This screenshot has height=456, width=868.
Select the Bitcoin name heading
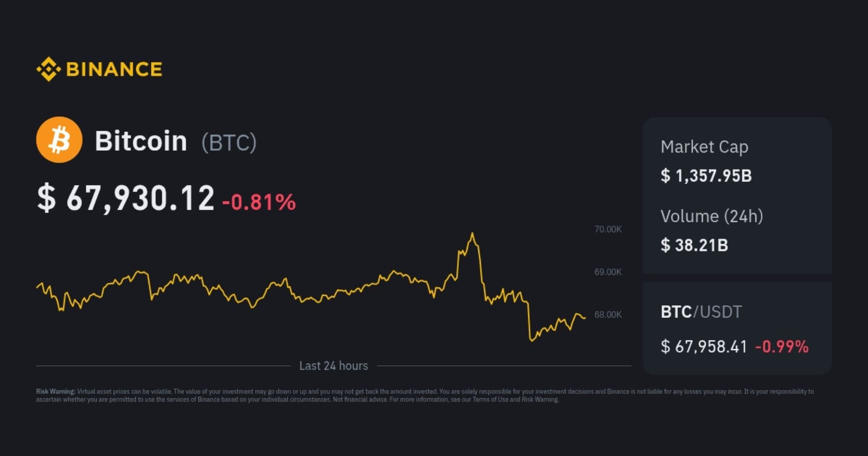141,141
